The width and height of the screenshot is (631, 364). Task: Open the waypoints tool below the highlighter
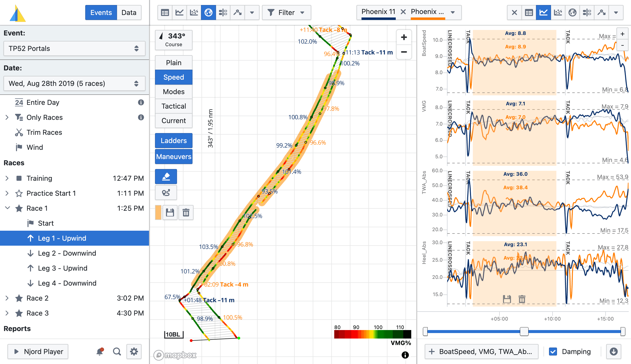[166, 192]
